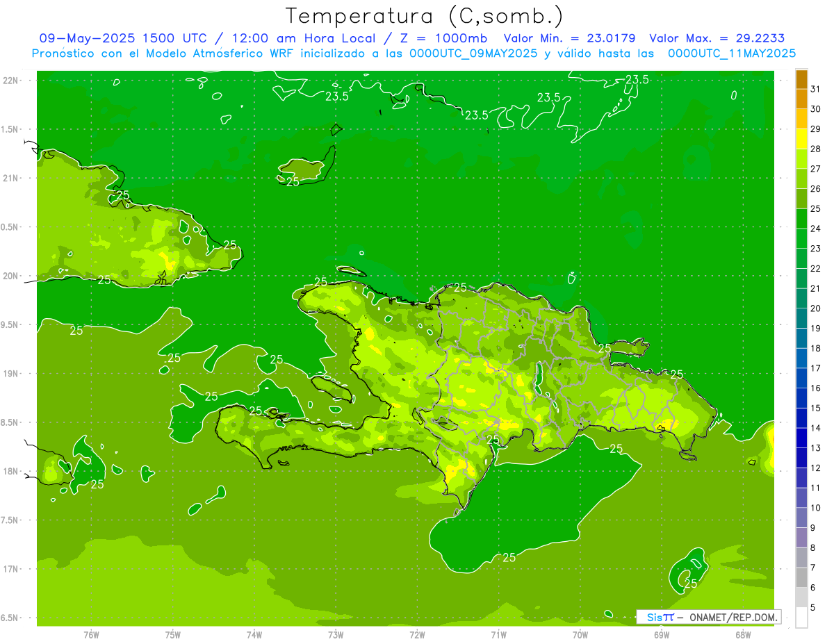Image resolution: width=834 pixels, height=644 pixels.
Task: Click the topmost dark orange legend swatch above 31
Action: click(801, 79)
